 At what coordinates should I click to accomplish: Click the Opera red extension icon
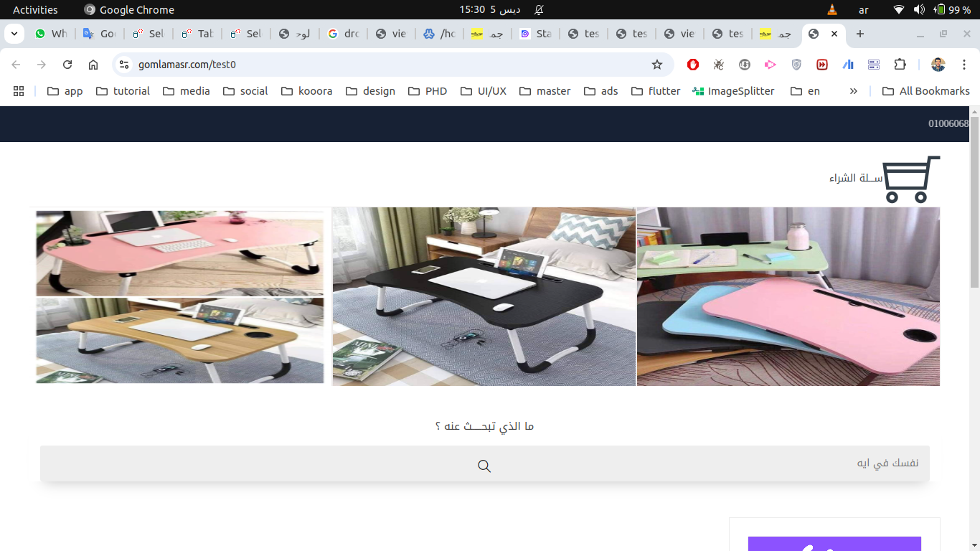point(693,65)
